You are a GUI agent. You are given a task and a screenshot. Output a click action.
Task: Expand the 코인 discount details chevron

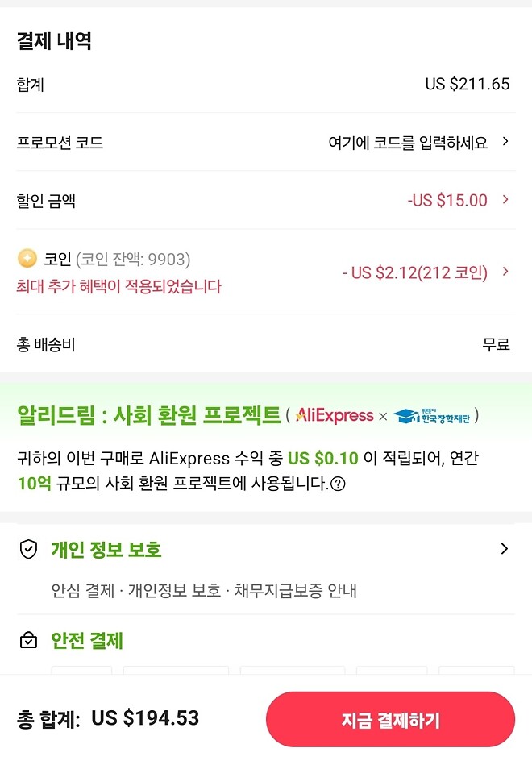pos(507,272)
